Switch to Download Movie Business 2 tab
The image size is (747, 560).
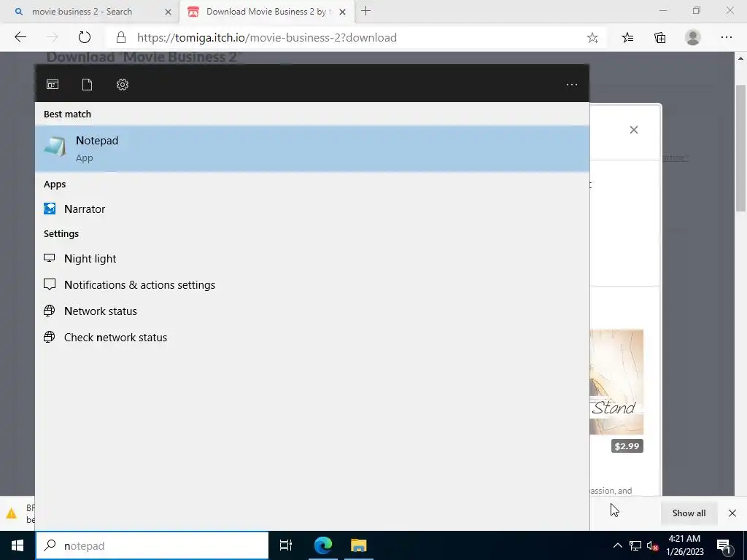[267, 12]
